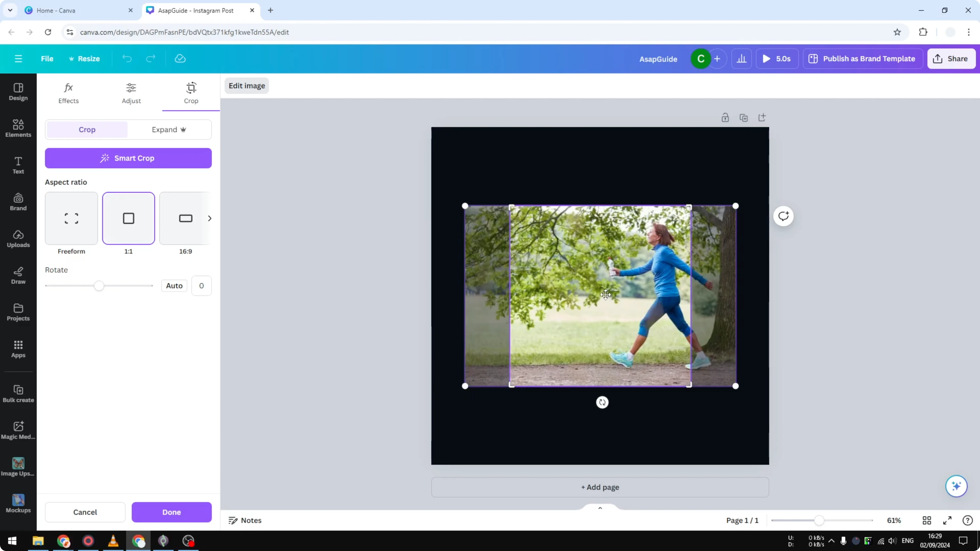Open the Crop tab

click(191, 93)
